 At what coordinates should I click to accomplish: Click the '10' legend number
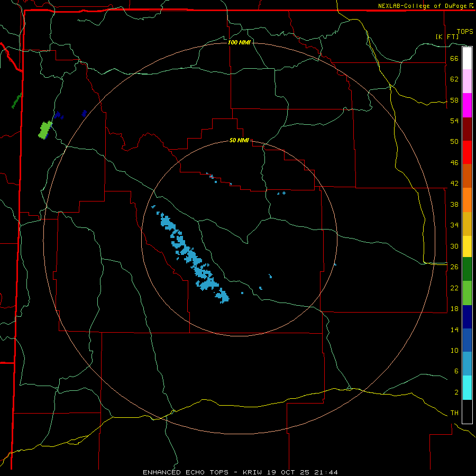[x=454, y=350]
